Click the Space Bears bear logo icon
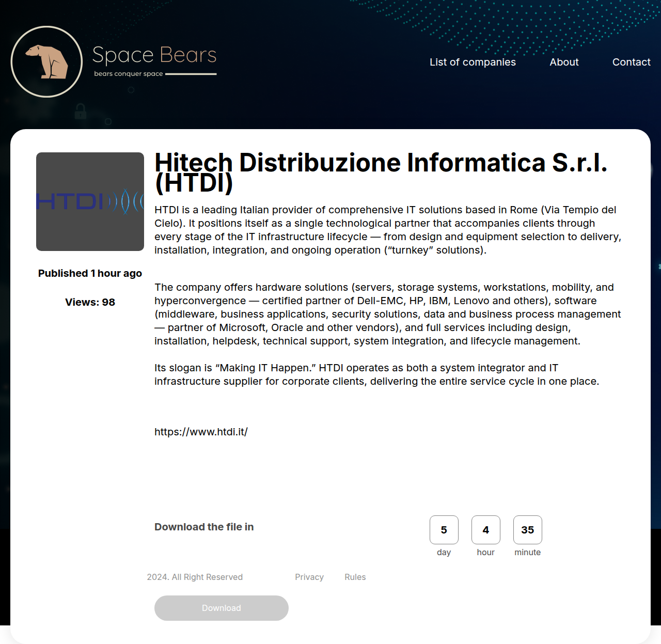This screenshot has width=661, height=644. (46, 61)
